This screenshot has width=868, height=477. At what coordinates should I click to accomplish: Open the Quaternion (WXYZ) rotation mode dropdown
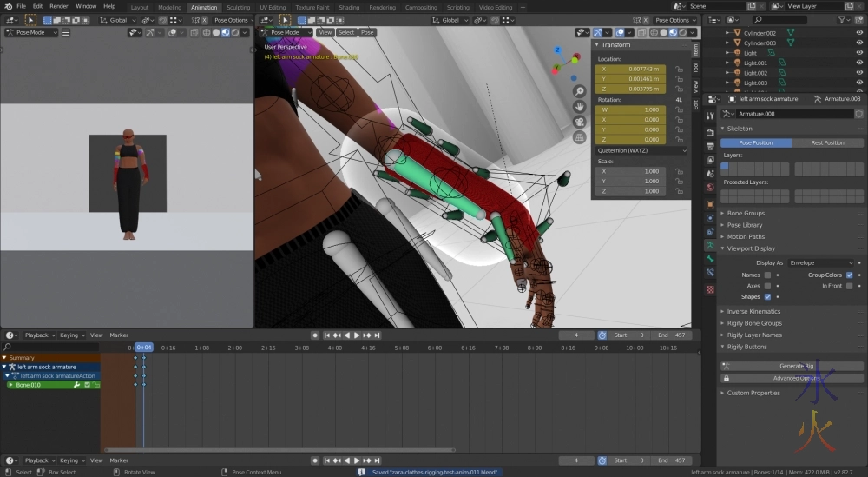[641, 150]
